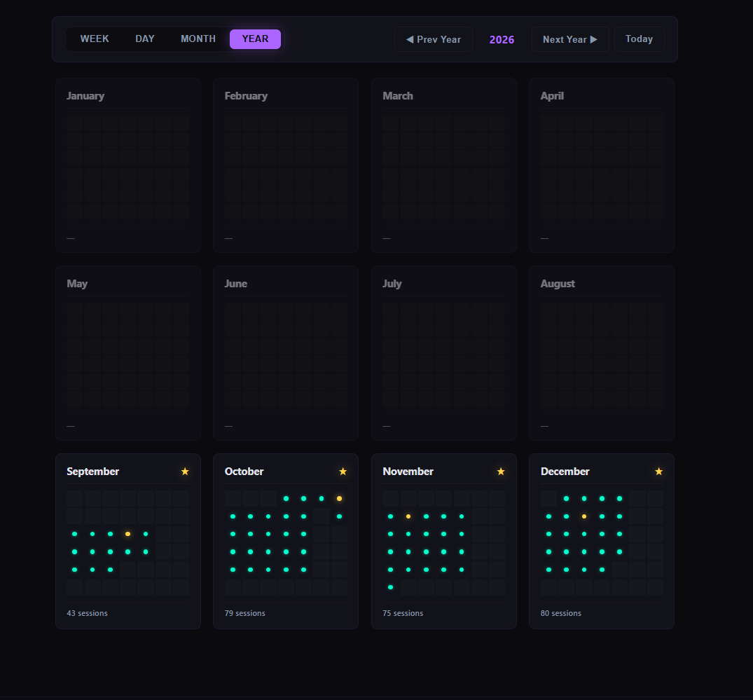Jump to Today
753x700 pixels.
(x=639, y=39)
